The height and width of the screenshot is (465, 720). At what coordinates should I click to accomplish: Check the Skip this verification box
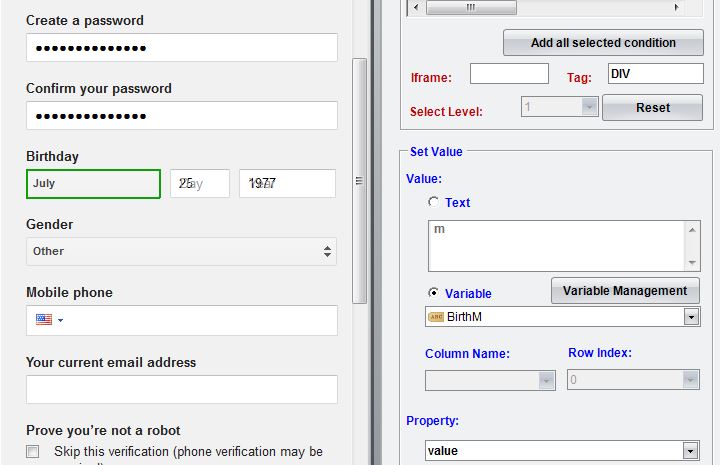pyautogui.click(x=33, y=452)
